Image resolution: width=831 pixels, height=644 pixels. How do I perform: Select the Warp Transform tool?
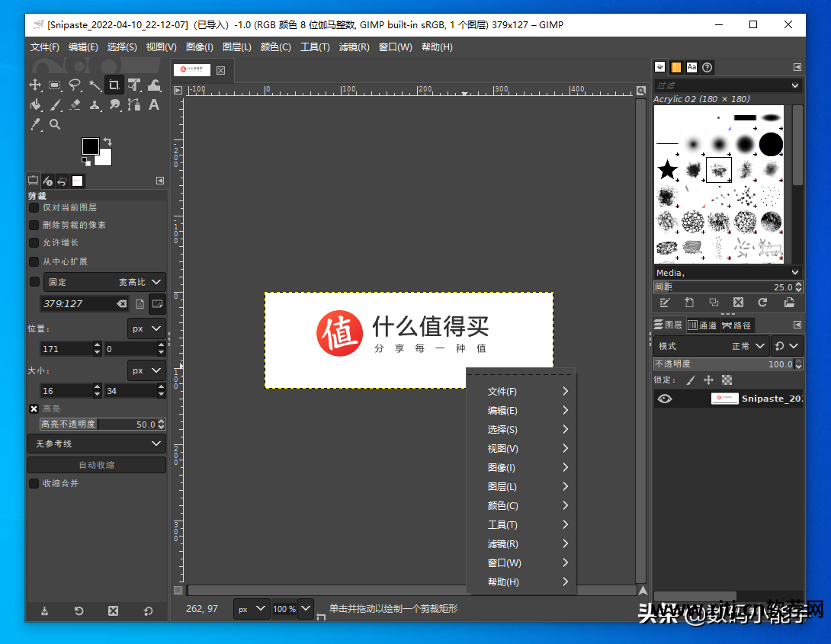coord(154,85)
